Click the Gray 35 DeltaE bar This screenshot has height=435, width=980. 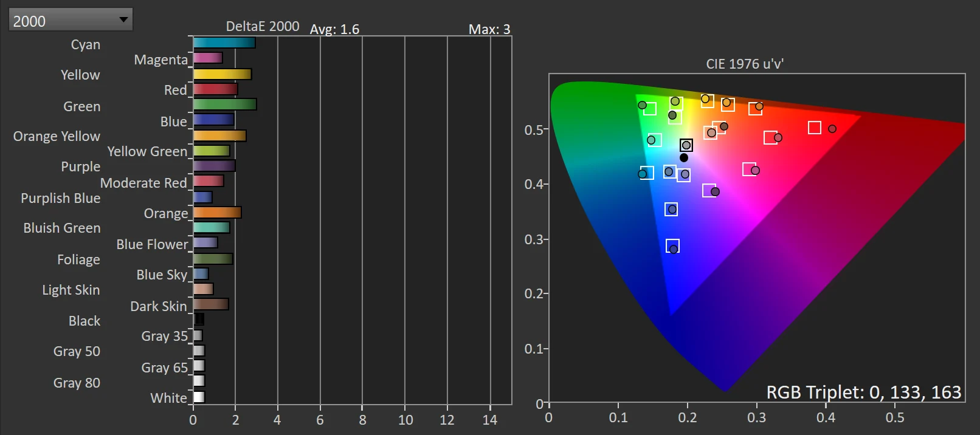198,335
